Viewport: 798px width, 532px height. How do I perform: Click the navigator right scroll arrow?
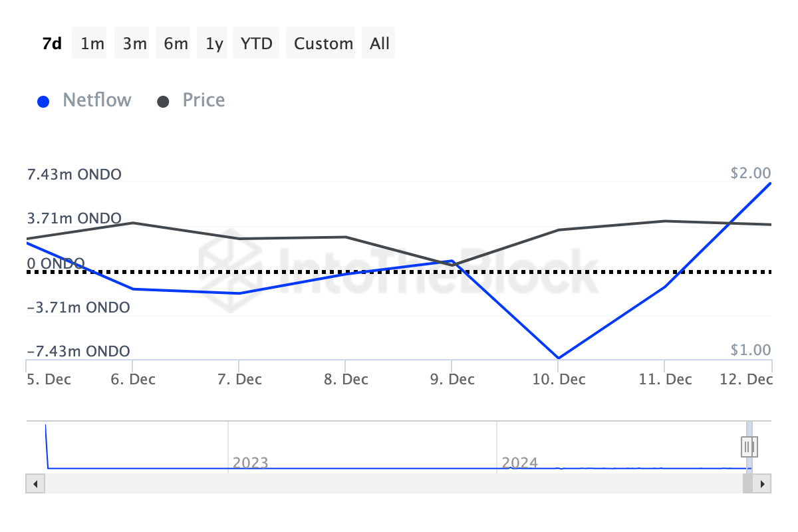click(763, 483)
